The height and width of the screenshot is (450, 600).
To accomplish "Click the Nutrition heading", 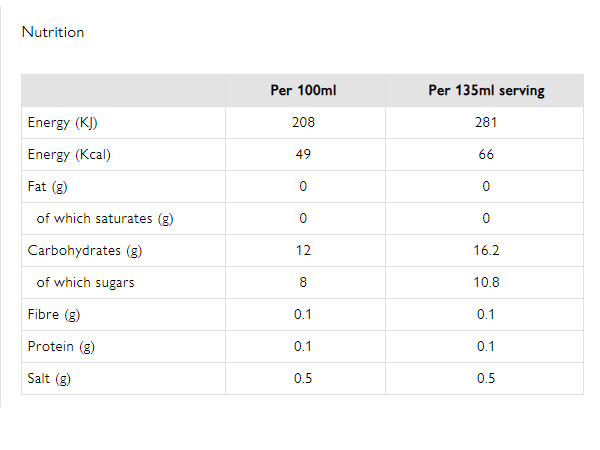I will pos(53,32).
